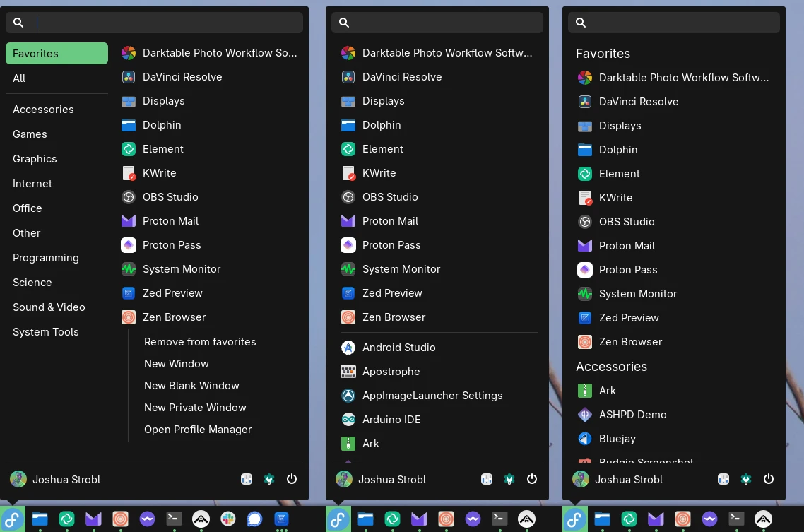Open Android Studio icon in middle menu

348,348
